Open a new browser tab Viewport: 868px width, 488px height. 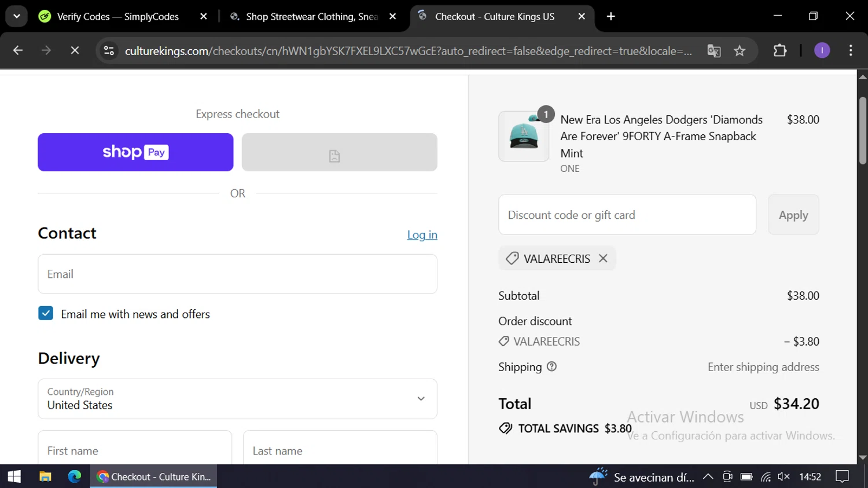pyautogui.click(x=611, y=17)
